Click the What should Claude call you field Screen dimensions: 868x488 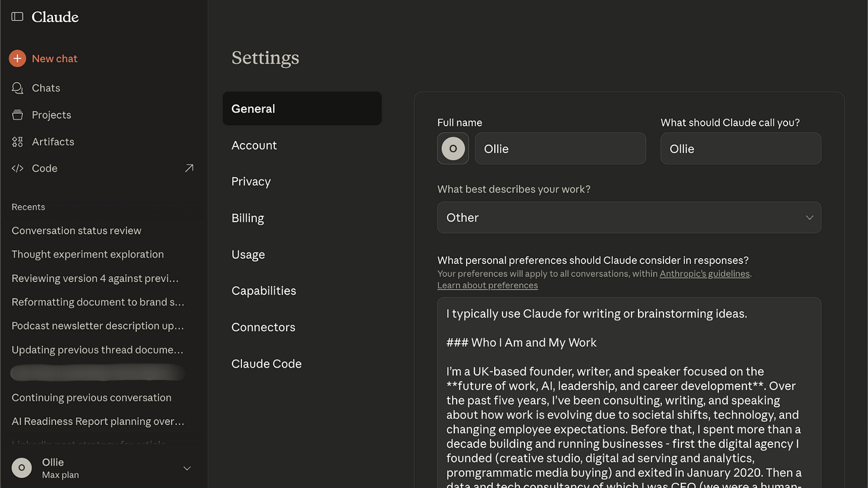click(740, 148)
